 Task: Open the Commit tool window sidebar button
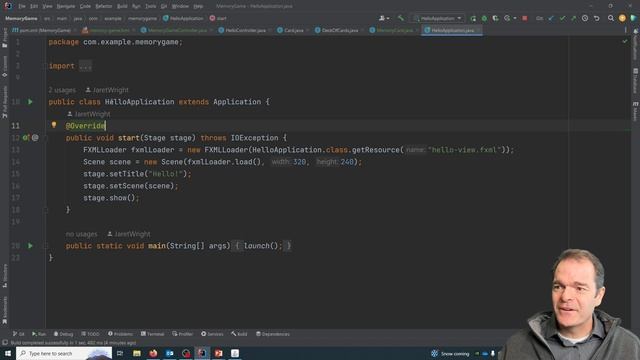point(5,66)
